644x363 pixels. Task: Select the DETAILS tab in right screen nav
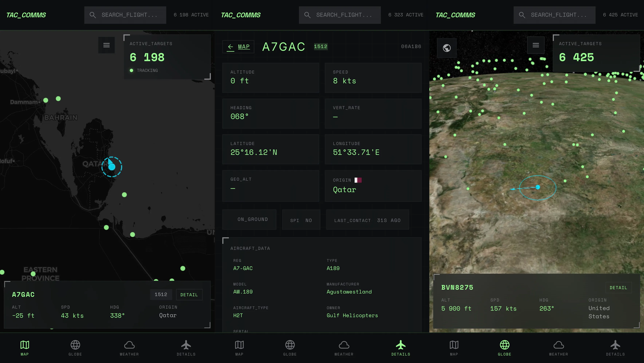click(615, 348)
